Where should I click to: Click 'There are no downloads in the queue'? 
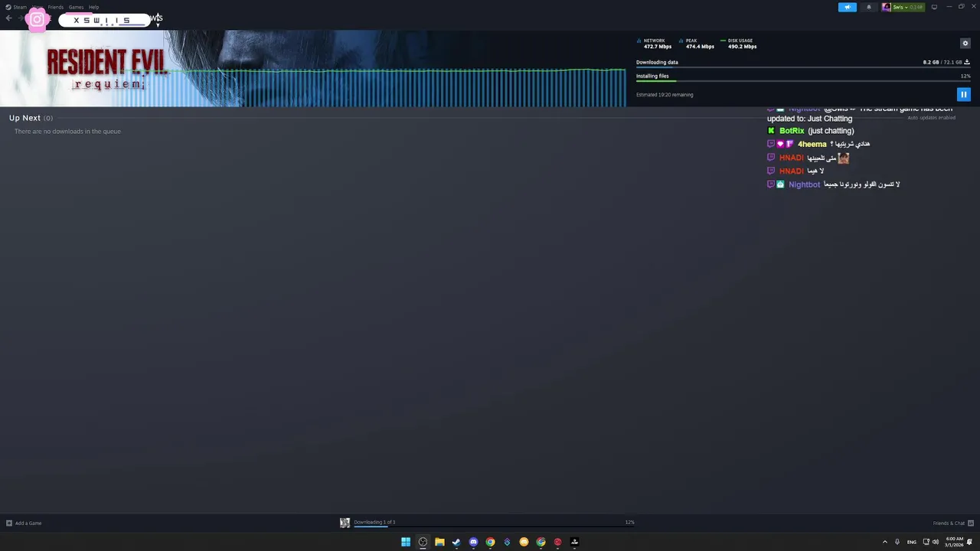pyautogui.click(x=67, y=132)
